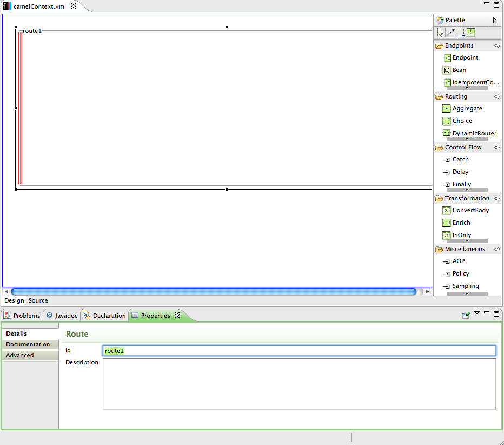Click the blue horizontal canvas scrollbar
The image size is (504, 445).
coord(214,291)
